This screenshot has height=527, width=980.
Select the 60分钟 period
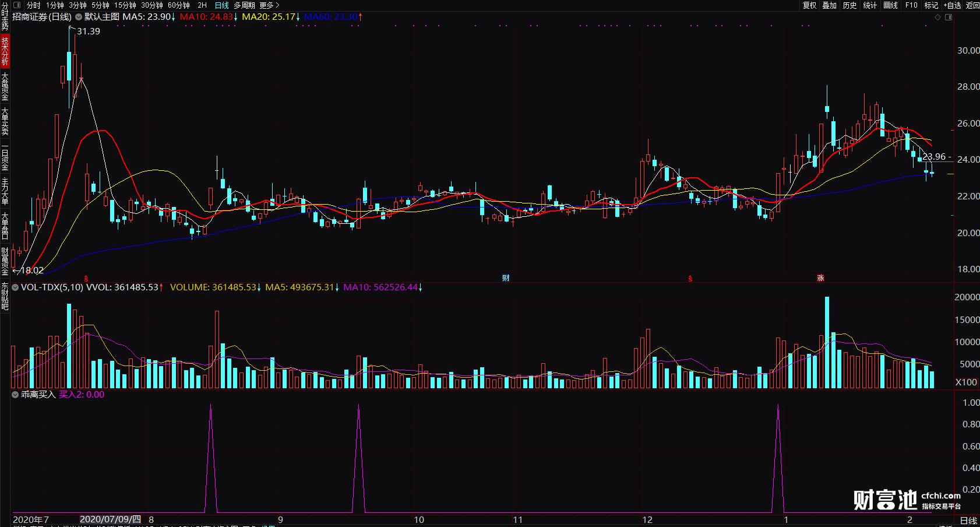179,5
